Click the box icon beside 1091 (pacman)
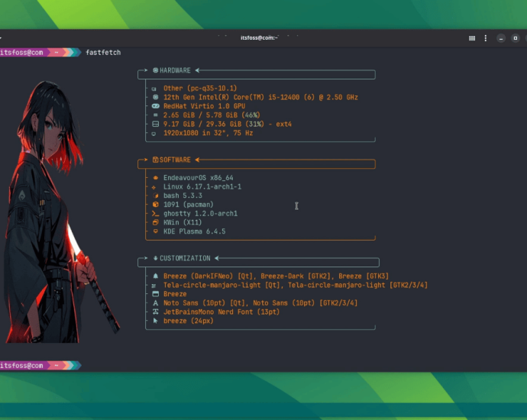The image size is (527, 420). 155,205
